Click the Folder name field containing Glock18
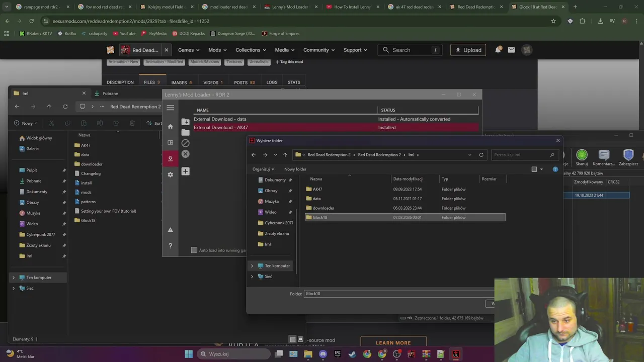Image resolution: width=644 pixels, height=362 pixels. [399, 294]
